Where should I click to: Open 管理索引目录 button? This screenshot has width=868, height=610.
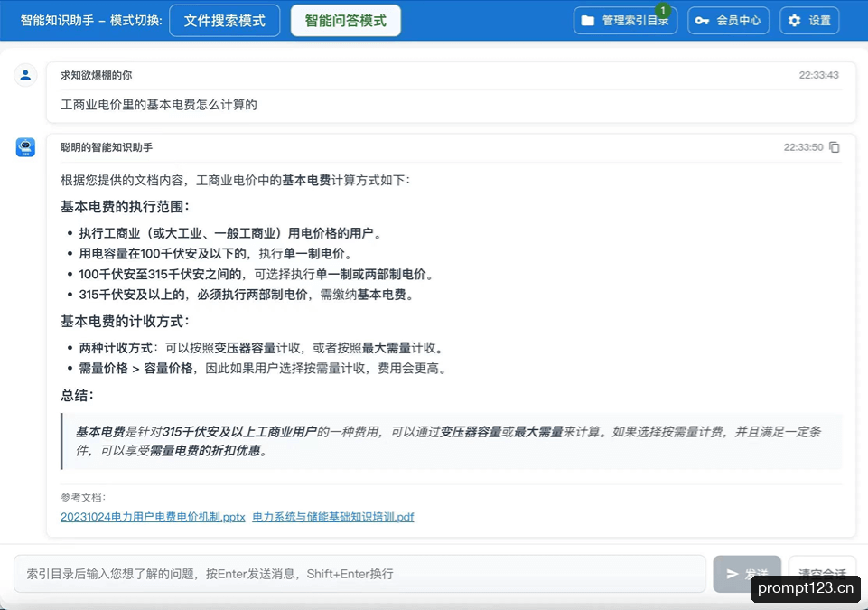(625, 21)
